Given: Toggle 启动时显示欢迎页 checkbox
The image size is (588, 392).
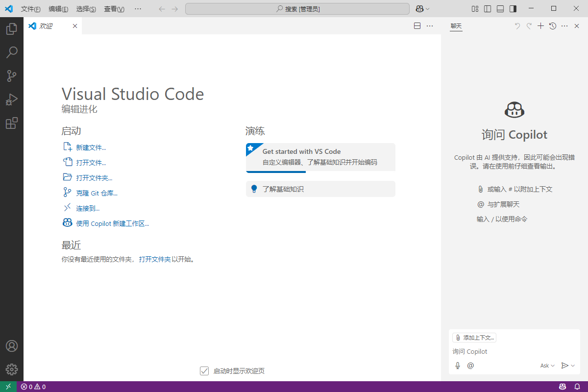Looking at the screenshot, I should (204, 371).
